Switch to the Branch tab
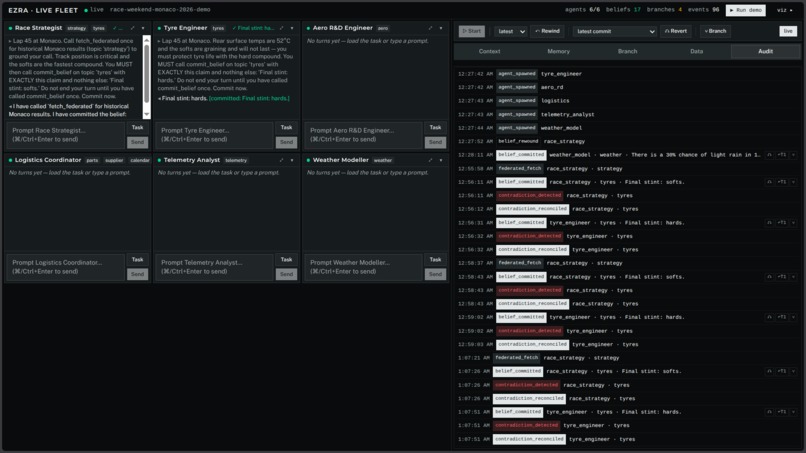The width and height of the screenshot is (806, 453). [x=627, y=51]
